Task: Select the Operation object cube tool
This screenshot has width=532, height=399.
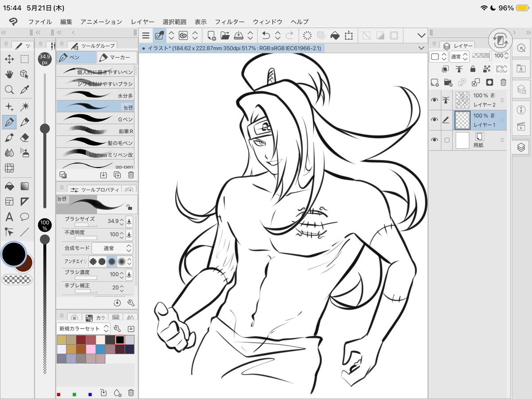Action: point(25,74)
